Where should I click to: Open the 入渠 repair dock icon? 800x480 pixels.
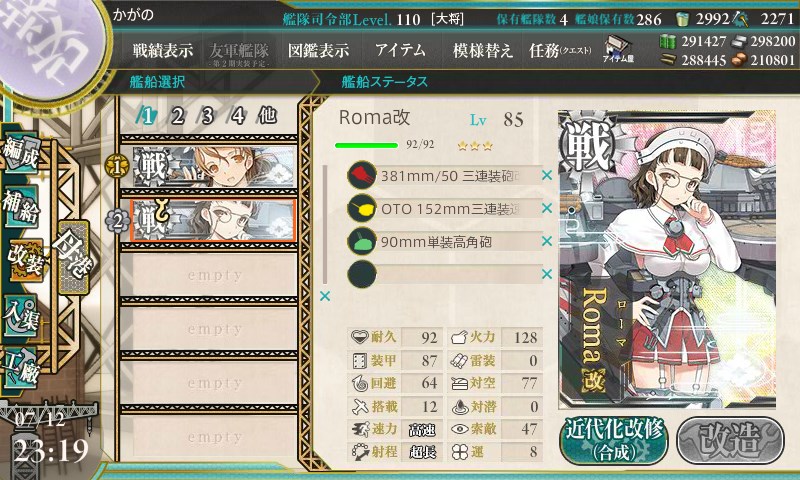click(21, 316)
